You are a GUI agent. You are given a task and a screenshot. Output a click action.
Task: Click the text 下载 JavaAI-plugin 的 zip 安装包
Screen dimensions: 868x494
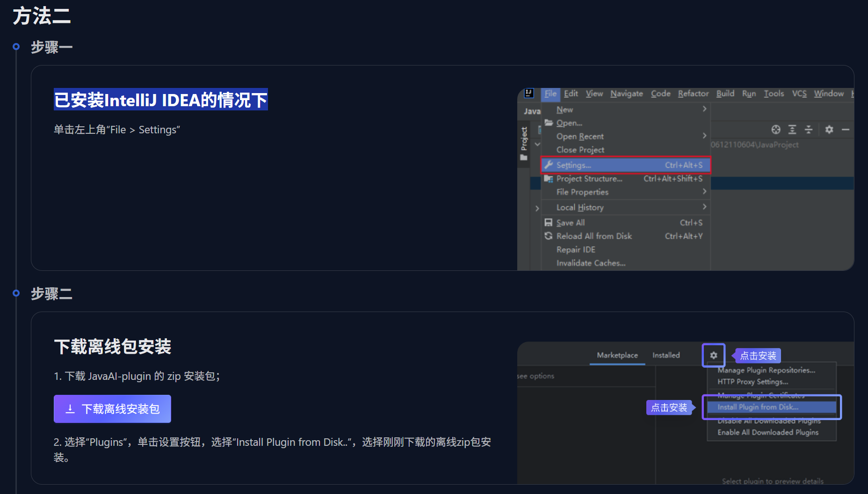pos(142,376)
